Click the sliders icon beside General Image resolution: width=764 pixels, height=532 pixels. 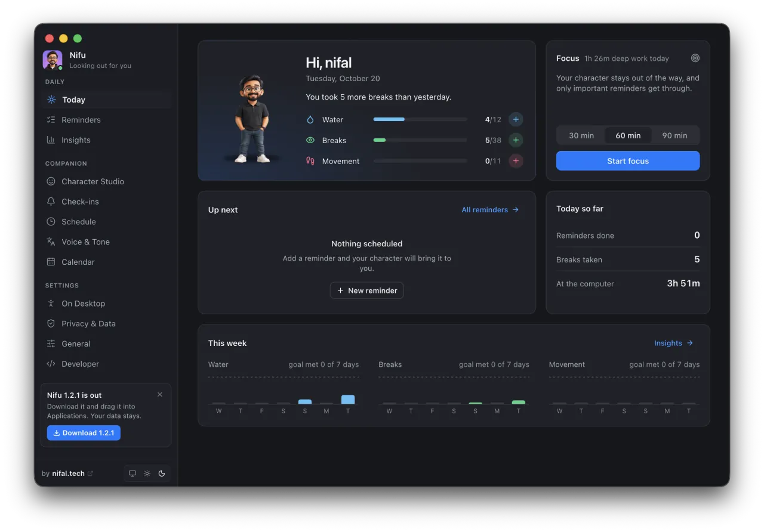point(51,344)
